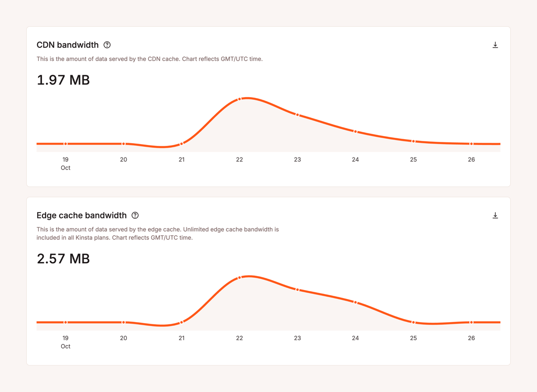This screenshot has height=392, width=537.
Task: Select the Oct 19 data point on CDN chart
Action: [x=66, y=144]
